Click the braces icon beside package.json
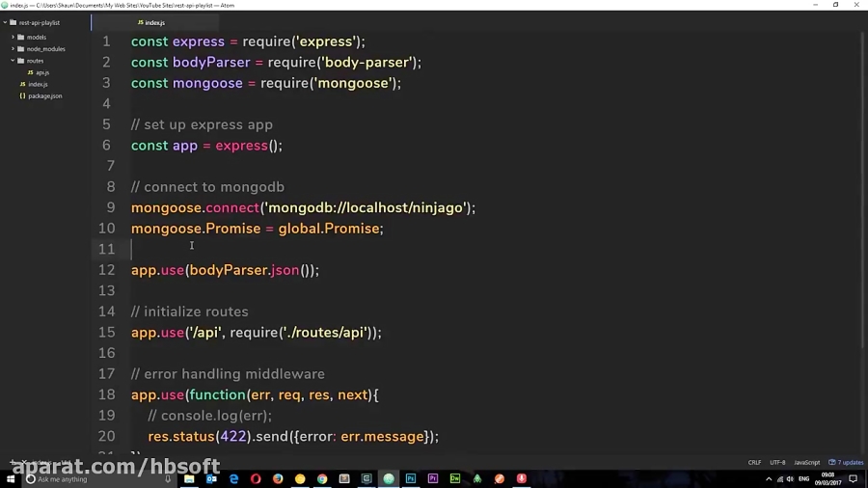This screenshot has width=868, height=488. tap(23, 95)
